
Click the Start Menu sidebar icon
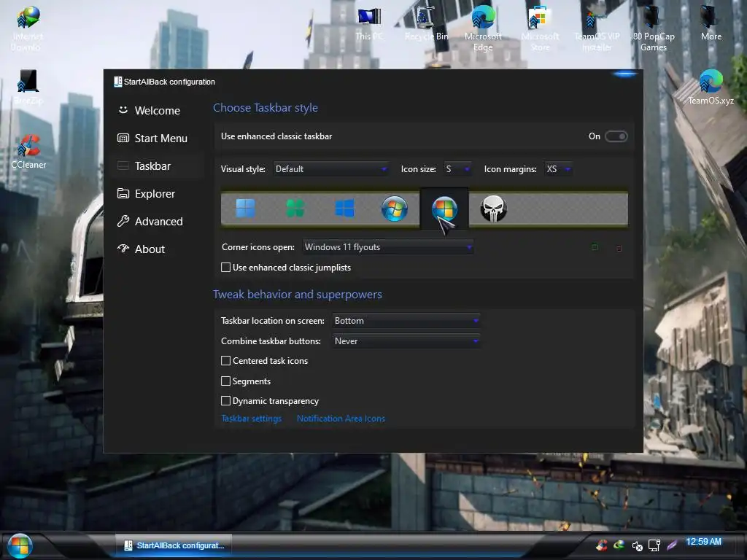pyautogui.click(x=123, y=138)
